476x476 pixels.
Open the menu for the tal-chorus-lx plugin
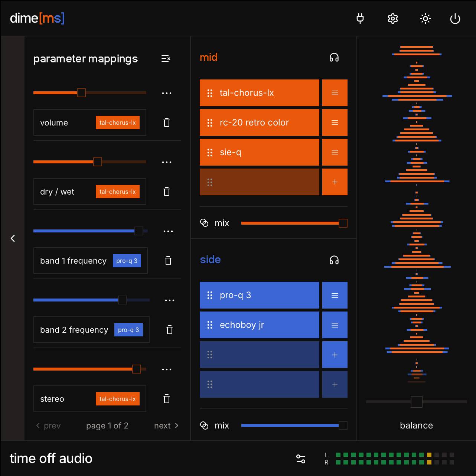pos(335,93)
